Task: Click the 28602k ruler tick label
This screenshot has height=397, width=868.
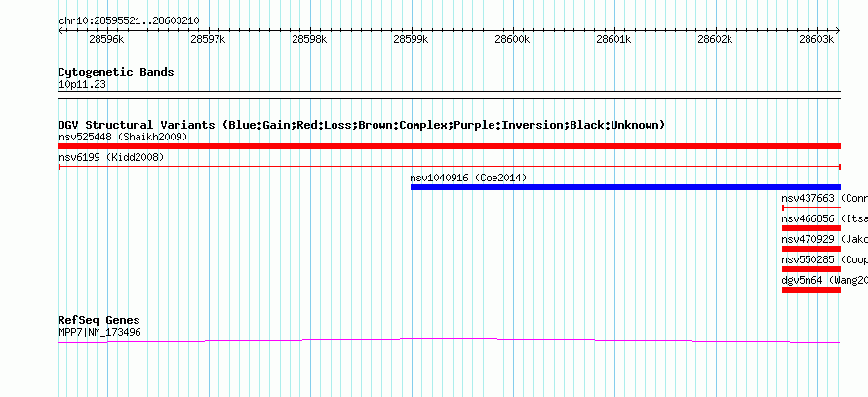Action: 715,39
